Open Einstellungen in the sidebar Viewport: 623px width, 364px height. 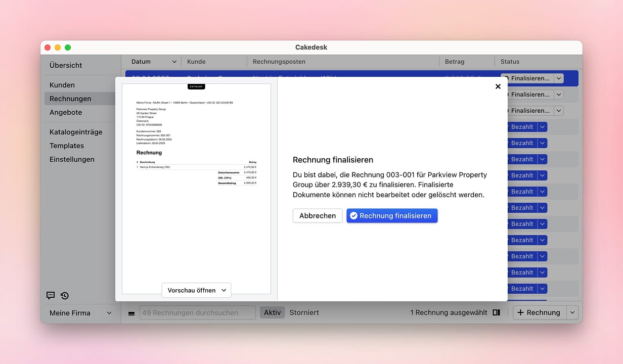coord(72,159)
